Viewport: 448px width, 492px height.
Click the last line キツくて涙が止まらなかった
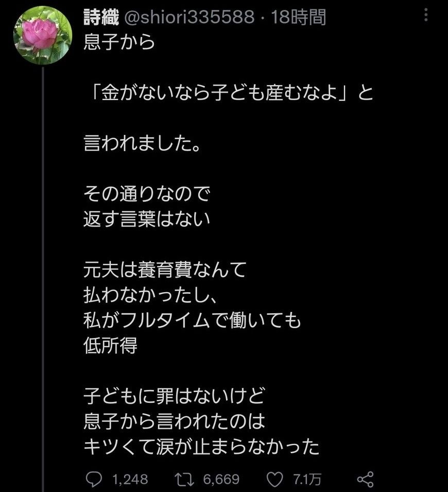pos(202,447)
